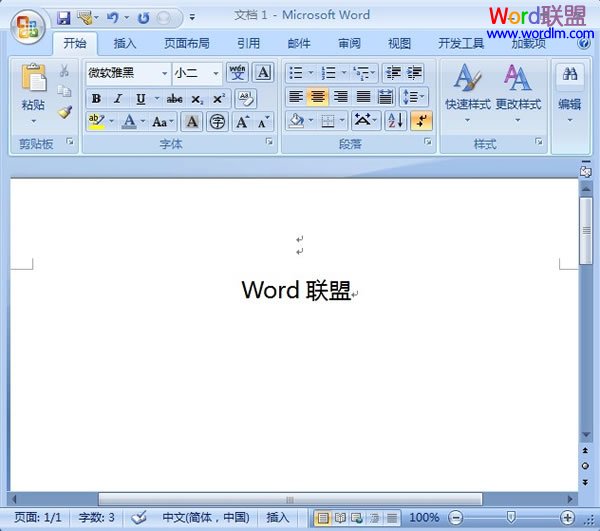The height and width of the screenshot is (531, 600).
Task: Open change case Aa dropdown
Action: pyautogui.click(x=163, y=122)
